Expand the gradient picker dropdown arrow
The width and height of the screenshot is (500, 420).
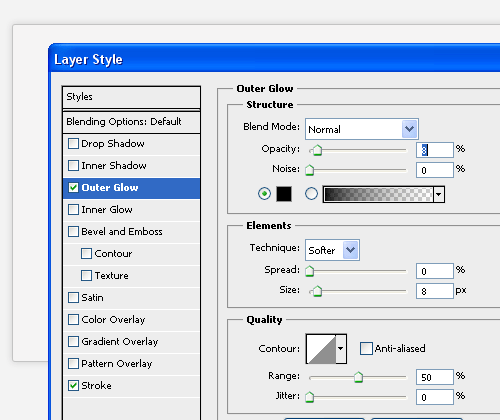pos(439,194)
